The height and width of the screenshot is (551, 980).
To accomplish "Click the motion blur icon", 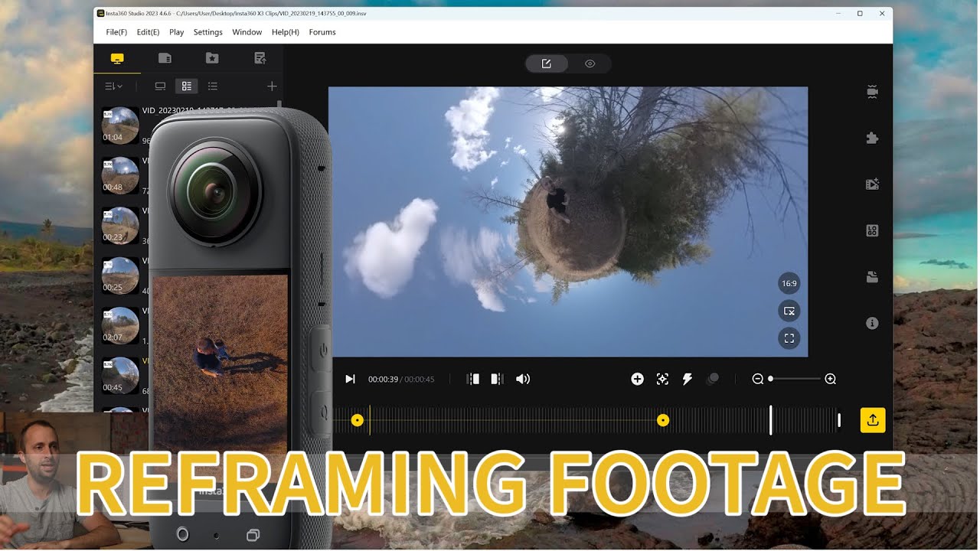I will tap(713, 379).
